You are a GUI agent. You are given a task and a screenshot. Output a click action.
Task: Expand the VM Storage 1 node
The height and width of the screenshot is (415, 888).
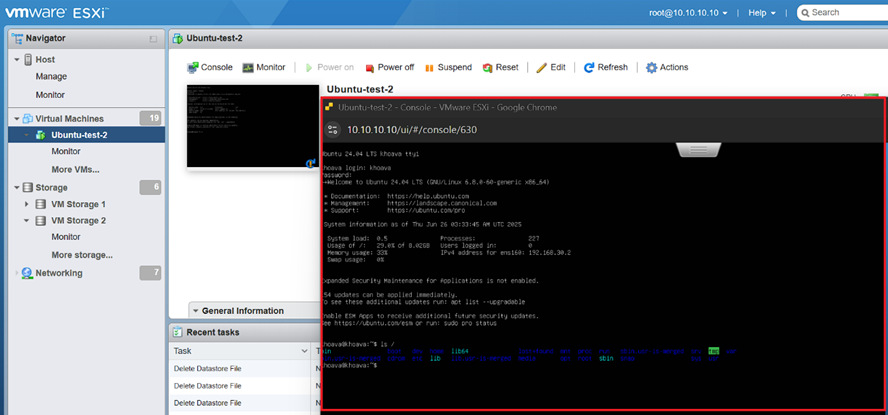28,204
